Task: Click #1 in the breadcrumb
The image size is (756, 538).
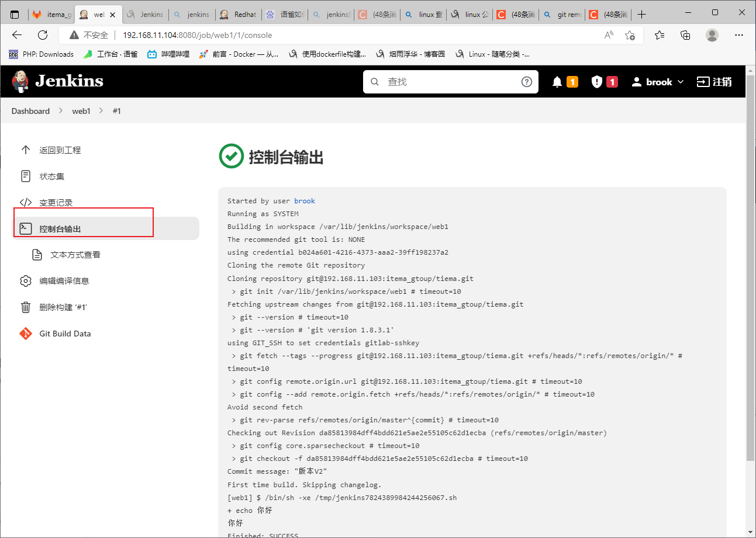Action: click(117, 111)
